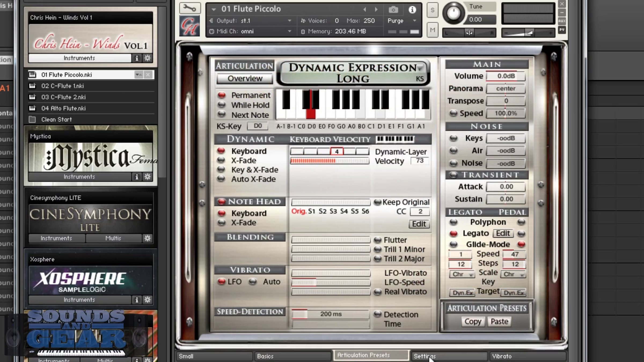Enable X-Fade dynamic mode
This screenshot has height=362, width=644.
click(x=221, y=160)
